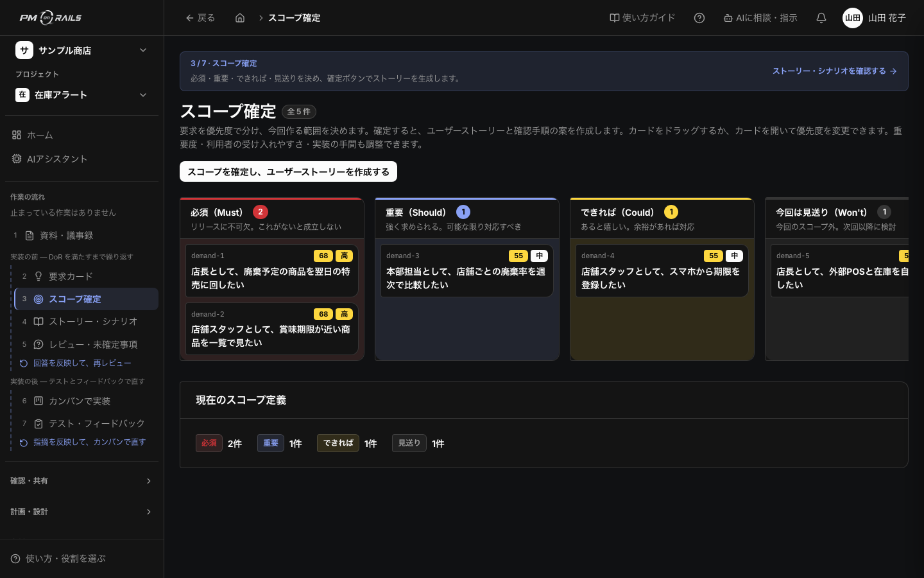
Task: Click the 現在のスコープ定義 heading
Action: tap(241, 400)
